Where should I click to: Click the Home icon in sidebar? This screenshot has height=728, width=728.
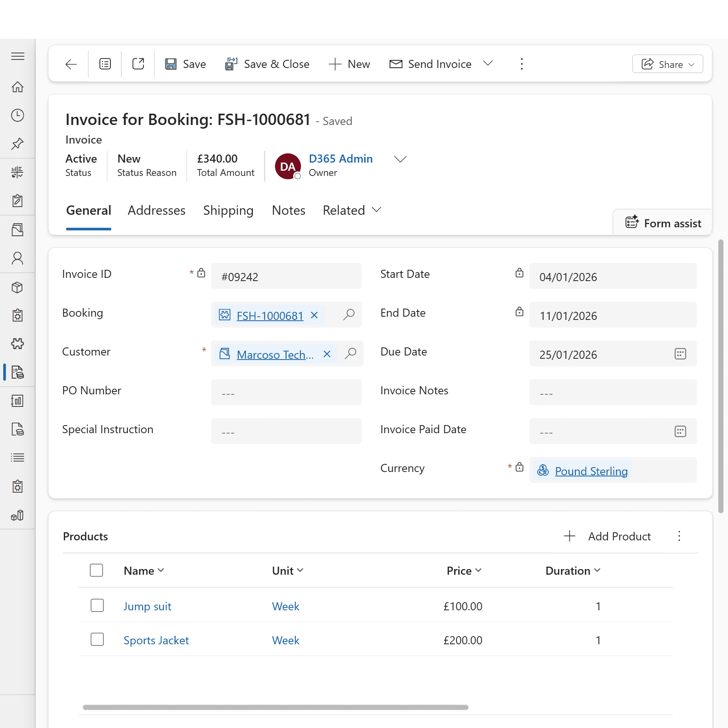[17, 87]
